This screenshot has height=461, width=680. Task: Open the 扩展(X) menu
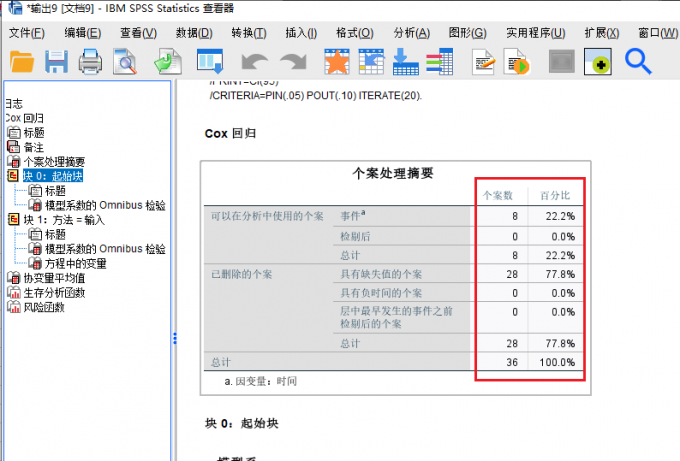click(602, 33)
